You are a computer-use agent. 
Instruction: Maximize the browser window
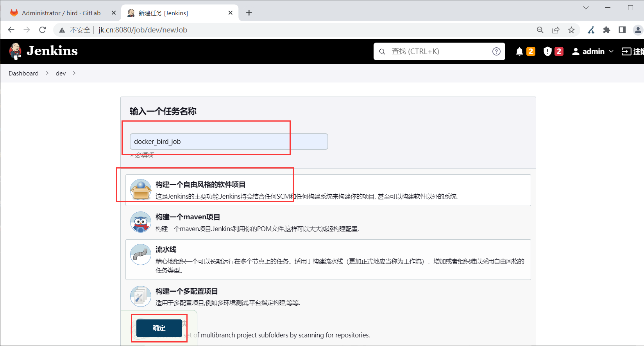coord(630,8)
